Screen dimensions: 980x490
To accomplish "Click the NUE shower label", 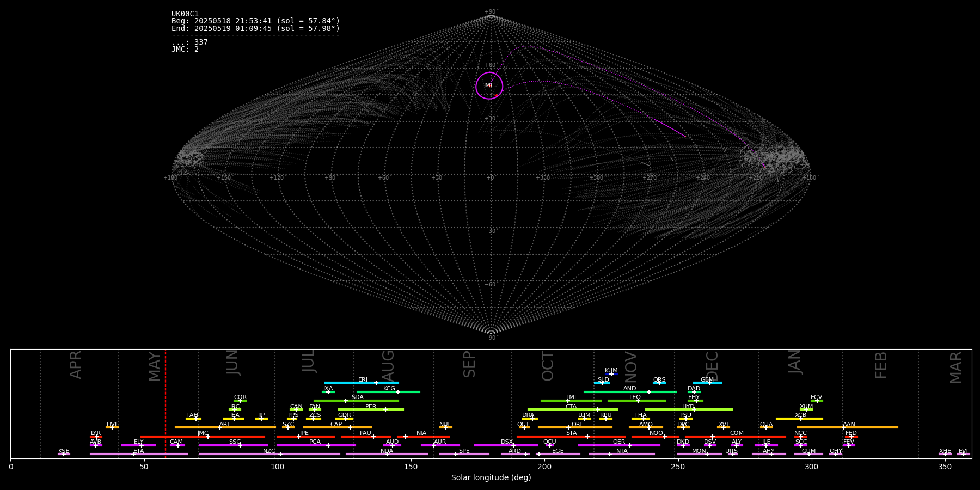I will tap(445, 425).
